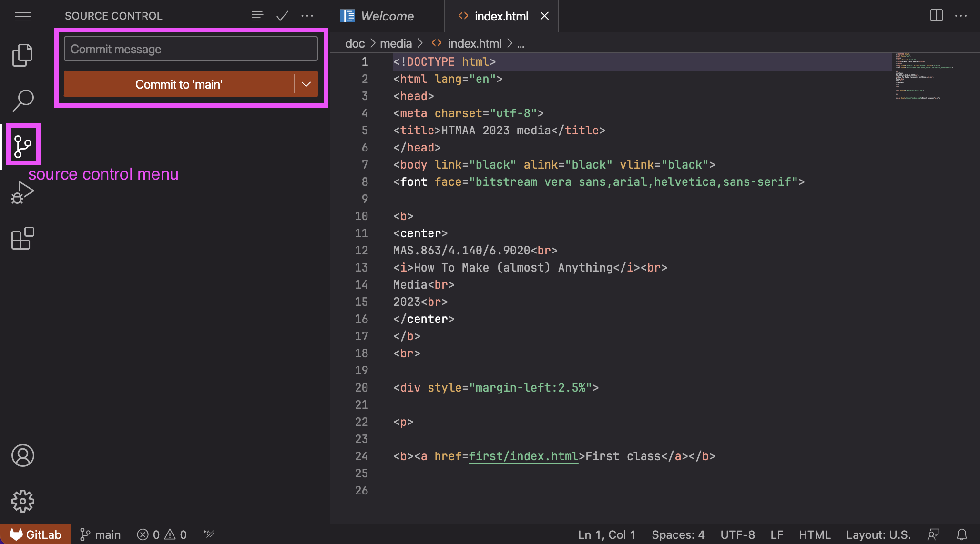Change language mode HTML
Screen dimensions: 980x544
click(x=815, y=534)
